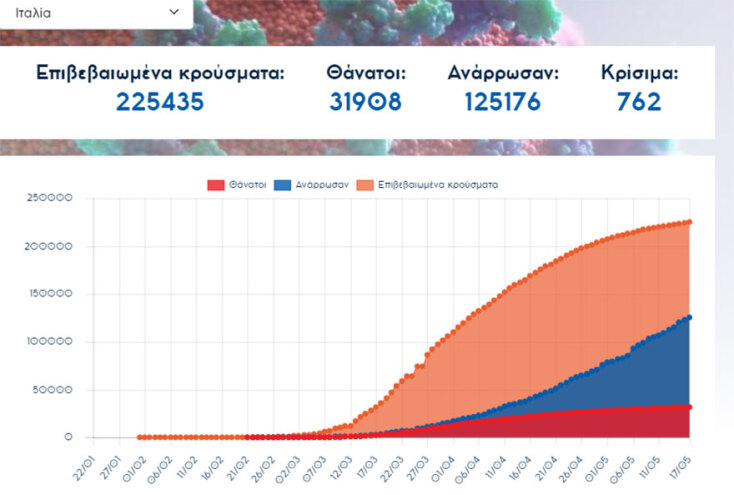Toggle the blue Ανάρρωσαν legend swatch

(x=286, y=185)
